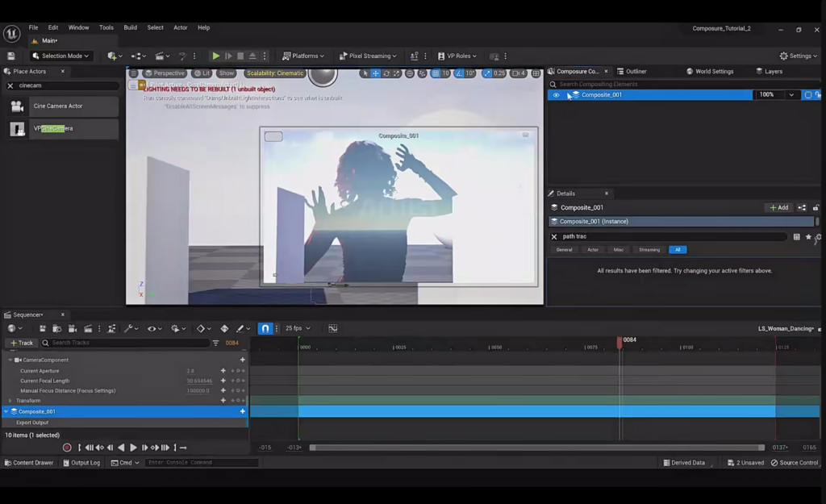Toggle the Sequencer snapping magnet icon
This screenshot has width=826, height=504.
tap(265, 329)
